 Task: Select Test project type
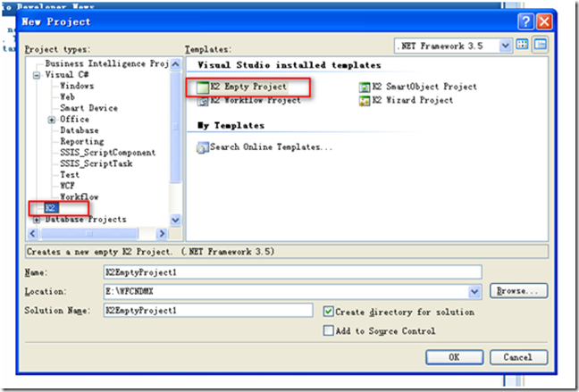click(70, 175)
